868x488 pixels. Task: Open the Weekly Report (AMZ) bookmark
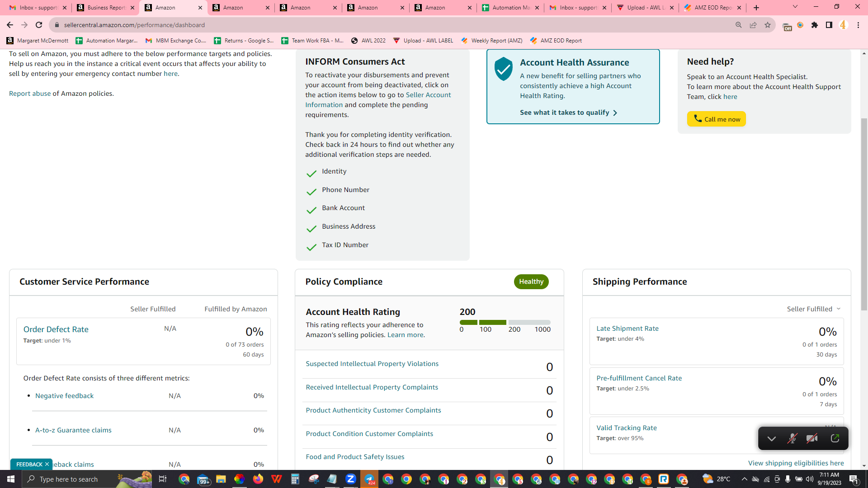click(x=492, y=41)
